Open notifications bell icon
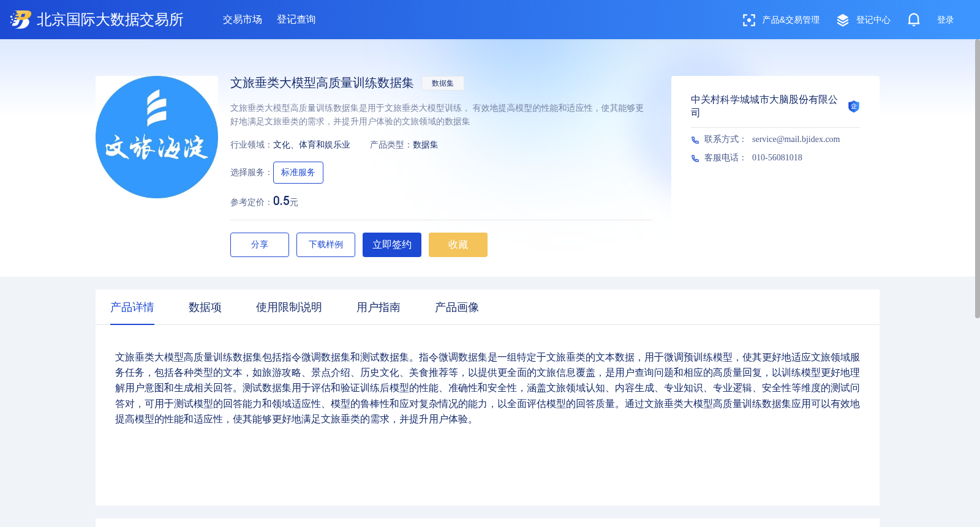 click(914, 20)
